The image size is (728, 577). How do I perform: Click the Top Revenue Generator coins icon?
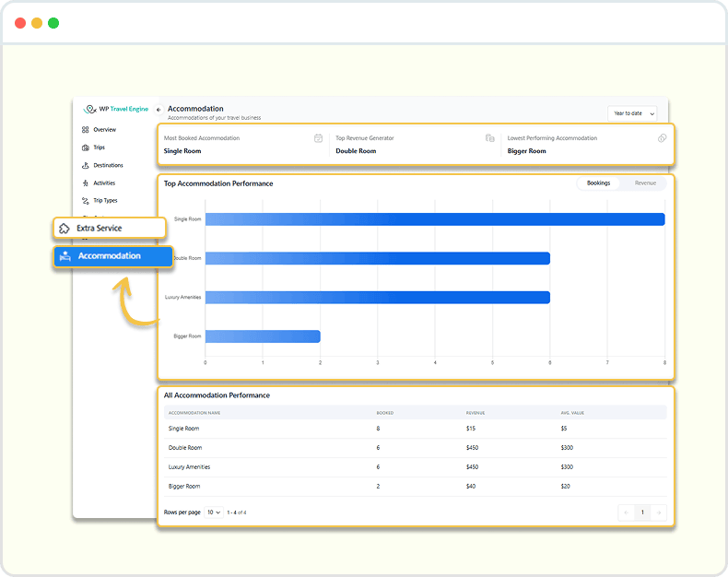click(490, 138)
